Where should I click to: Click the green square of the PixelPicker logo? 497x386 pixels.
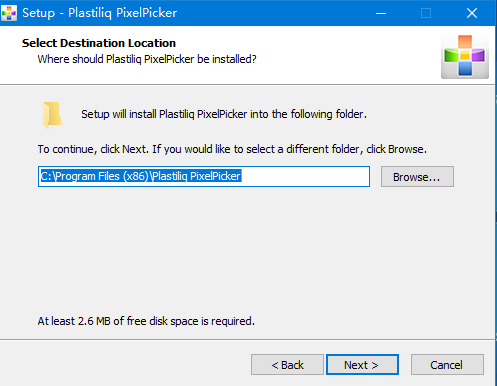(x=451, y=55)
